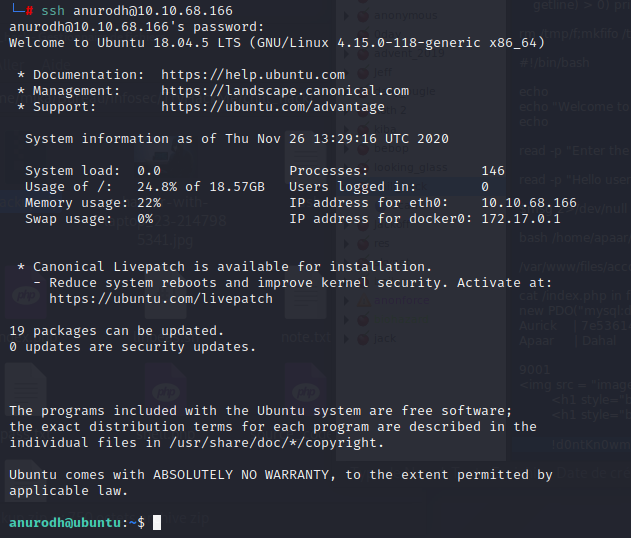Select the looking_glass item in the background tree
The width and height of the screenshot is (631, 538).
point(410,167)
